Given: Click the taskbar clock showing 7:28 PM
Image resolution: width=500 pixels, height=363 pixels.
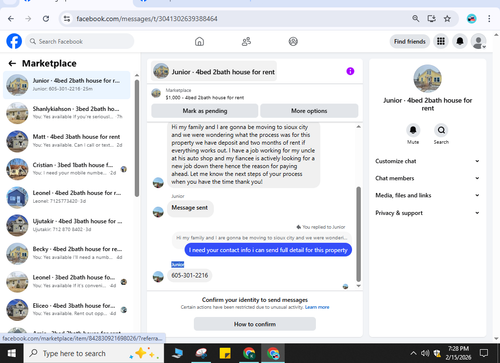Looking at the screenshot, I should tap(458, 353).
